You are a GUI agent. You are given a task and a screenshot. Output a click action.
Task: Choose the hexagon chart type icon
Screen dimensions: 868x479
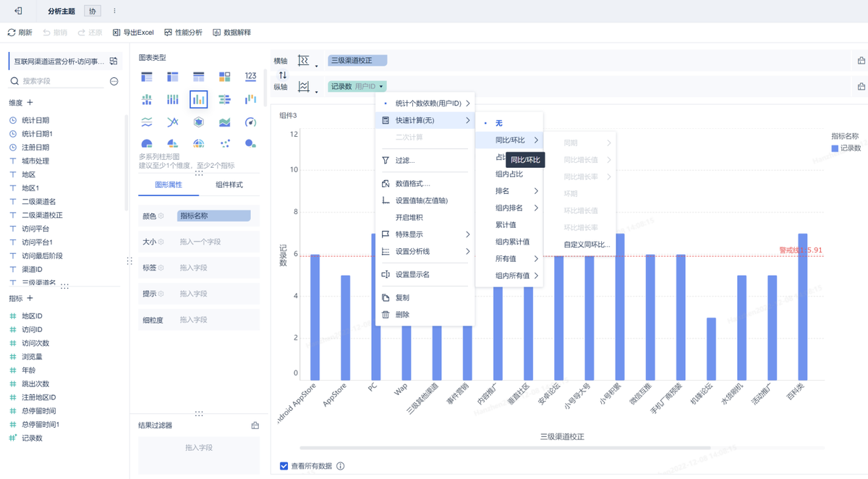tap(199, 122)
